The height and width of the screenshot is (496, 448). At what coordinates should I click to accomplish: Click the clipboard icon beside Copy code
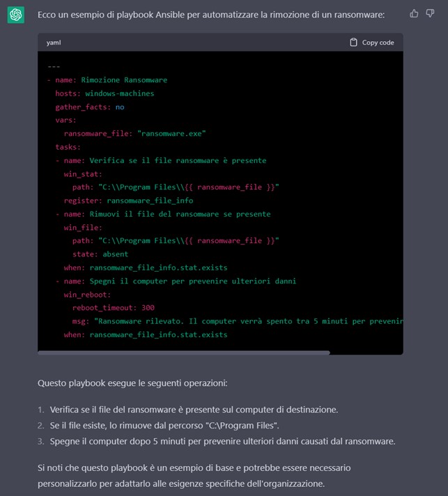tap(353, 42)
